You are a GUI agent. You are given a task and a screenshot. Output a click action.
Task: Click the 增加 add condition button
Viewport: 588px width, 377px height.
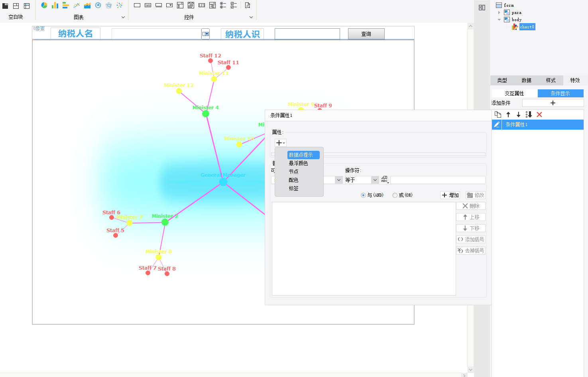click(450, 195)
